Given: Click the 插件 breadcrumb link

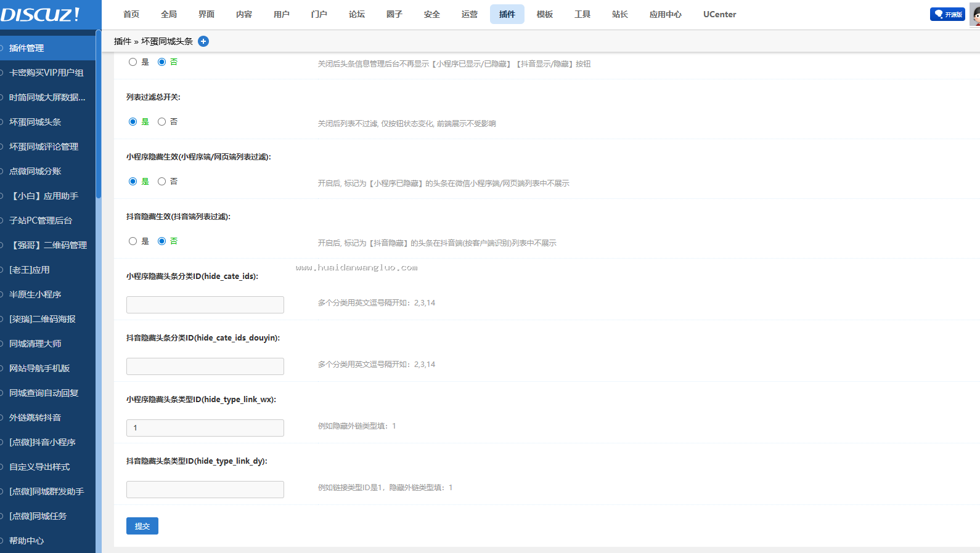Looking at the screenshot, I should tap(123, 41).
